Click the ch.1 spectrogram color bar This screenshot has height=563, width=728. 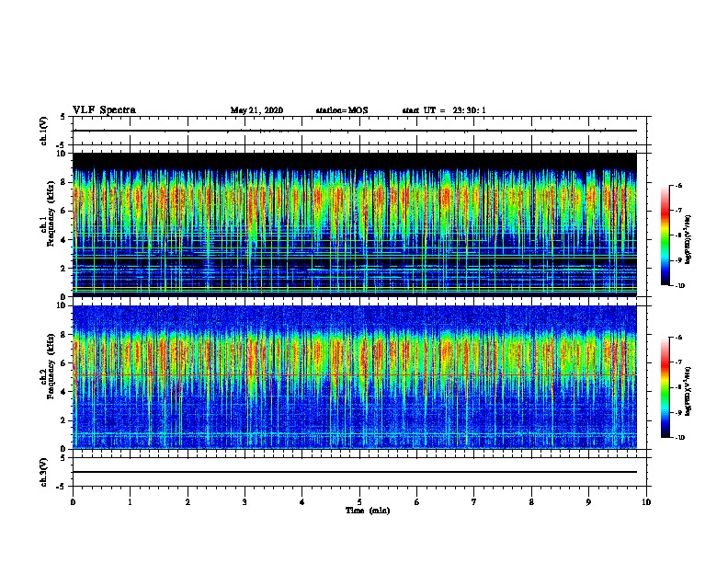pyautogui.click(x=665, y=236)
